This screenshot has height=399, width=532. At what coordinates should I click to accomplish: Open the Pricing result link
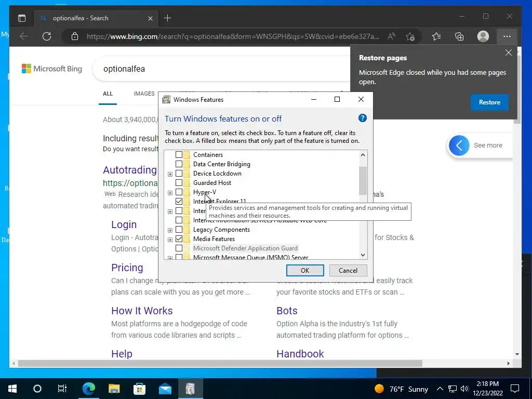coord(127,268)
